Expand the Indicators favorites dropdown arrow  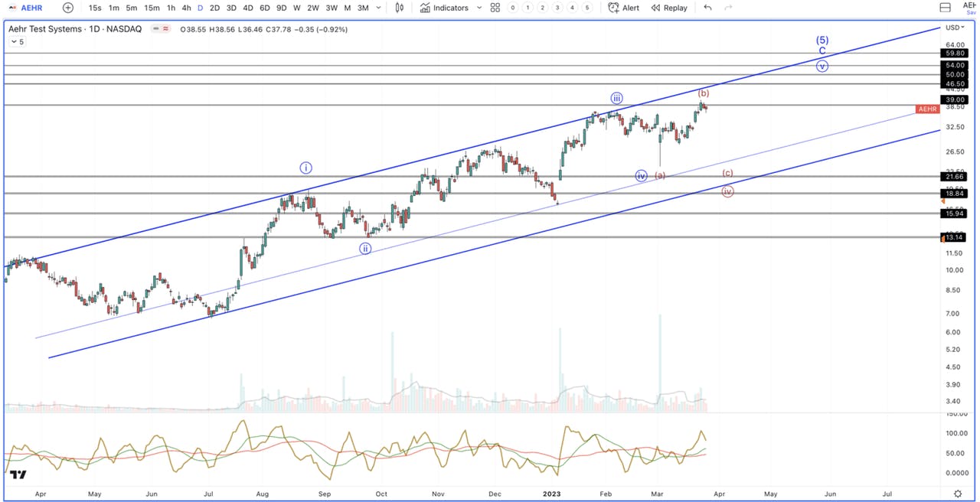479,8
